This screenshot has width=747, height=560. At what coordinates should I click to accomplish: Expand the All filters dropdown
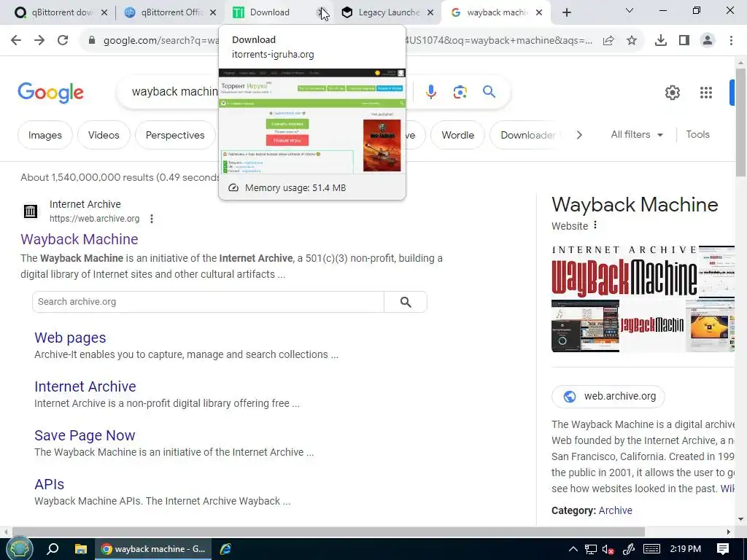(x=636, y=135)
